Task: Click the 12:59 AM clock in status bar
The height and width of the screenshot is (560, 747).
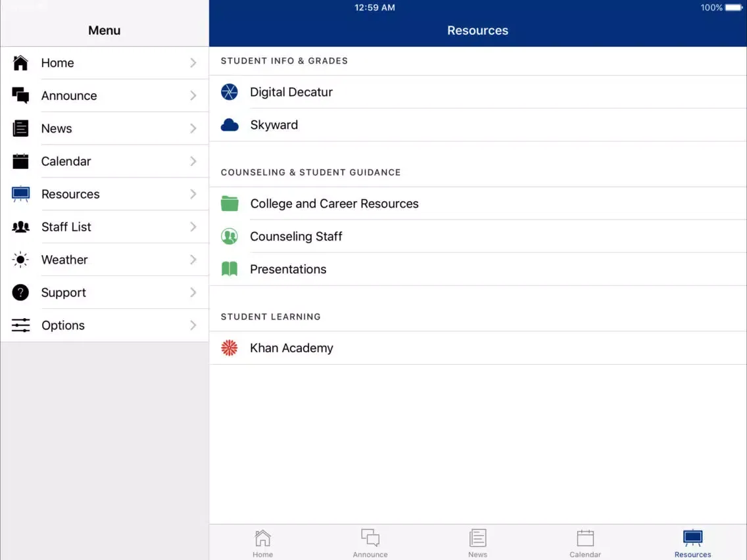Action: 374,8
